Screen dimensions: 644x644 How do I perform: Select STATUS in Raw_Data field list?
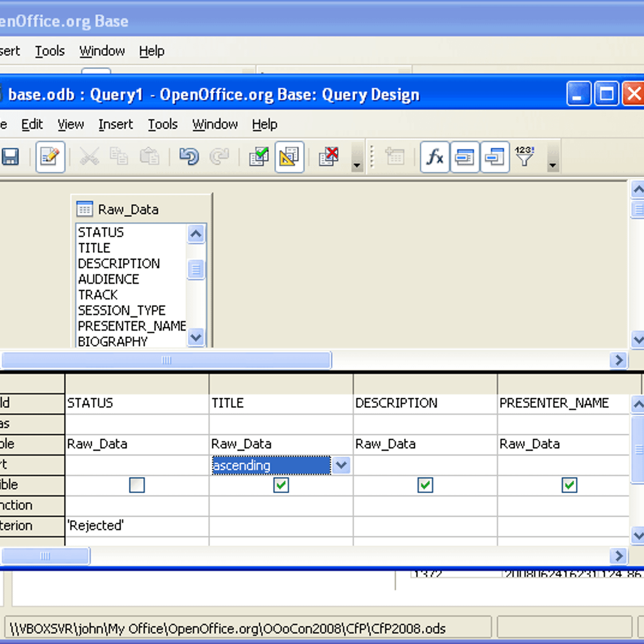pyautogui.click(x=101, y=232)
